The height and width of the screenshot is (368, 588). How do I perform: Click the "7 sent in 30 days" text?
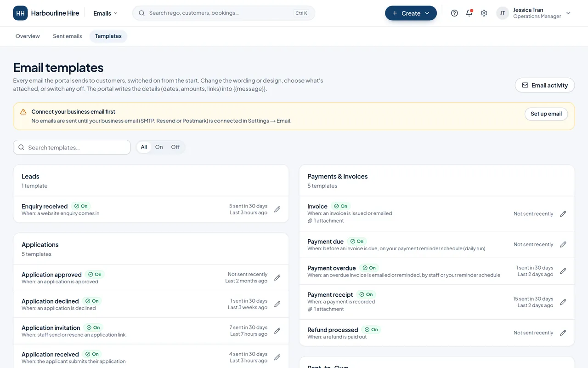point(248,328)
